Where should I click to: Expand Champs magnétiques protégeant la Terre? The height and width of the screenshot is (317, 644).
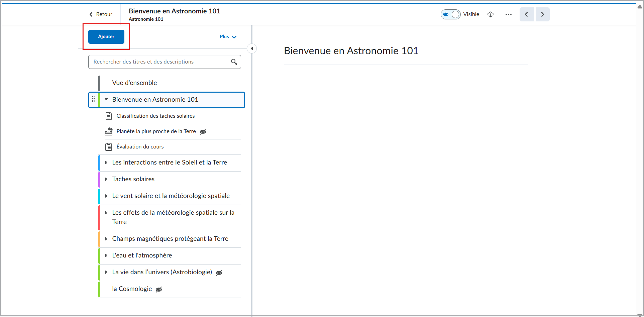(106, 239)
